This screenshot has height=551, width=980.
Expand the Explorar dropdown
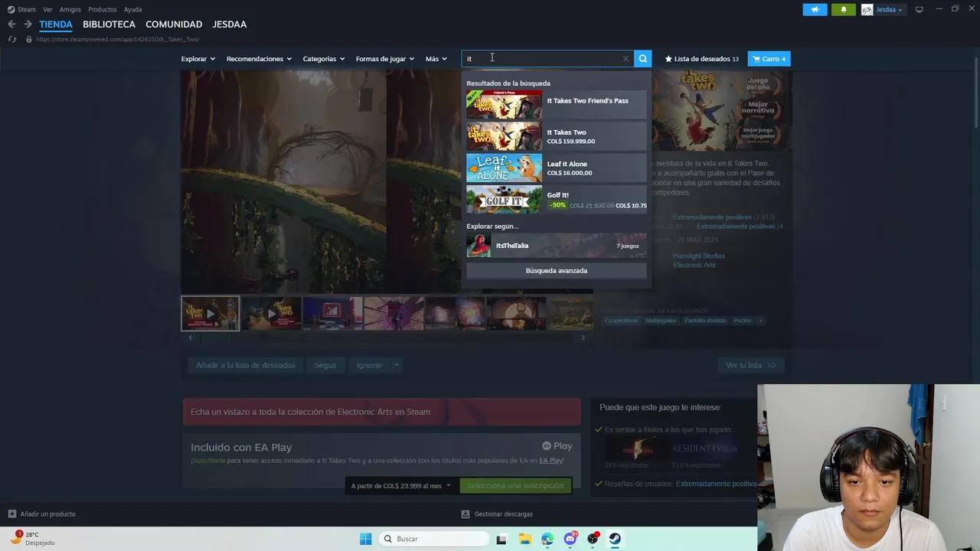(198, 59)
